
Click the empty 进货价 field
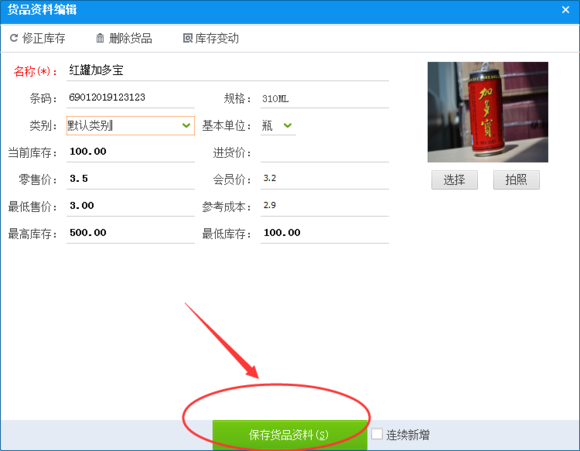[324, 152]
